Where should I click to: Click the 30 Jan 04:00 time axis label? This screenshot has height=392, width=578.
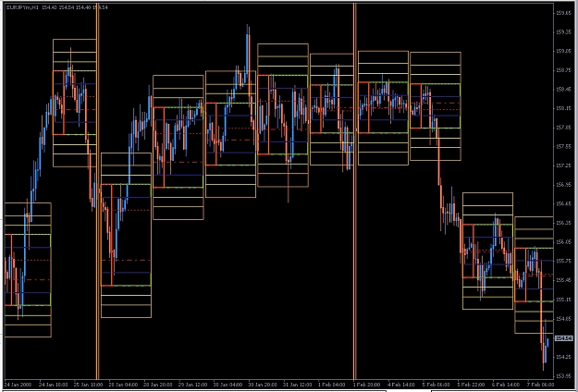point(228,385)
